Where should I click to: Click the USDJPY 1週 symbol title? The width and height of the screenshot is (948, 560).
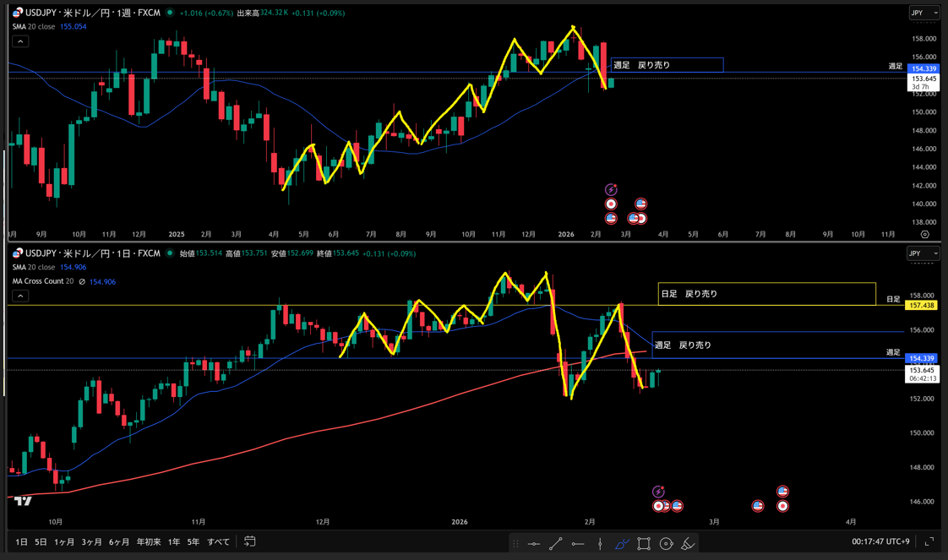[x=91, y=13]
